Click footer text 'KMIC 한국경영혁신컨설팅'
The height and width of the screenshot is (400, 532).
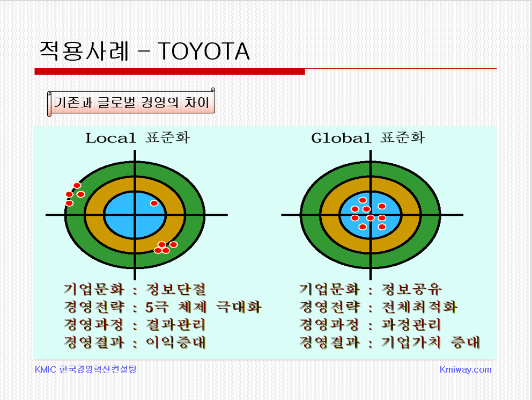coord(85,369)
